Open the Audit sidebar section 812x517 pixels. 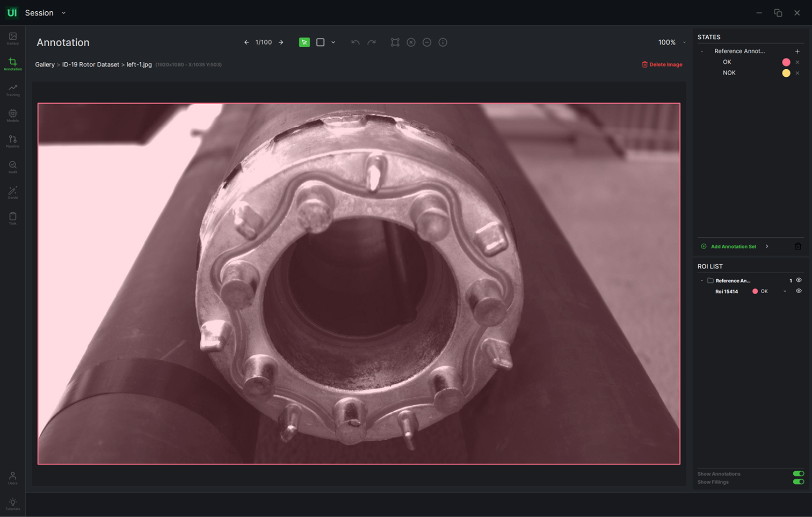(x=12, y=167)
